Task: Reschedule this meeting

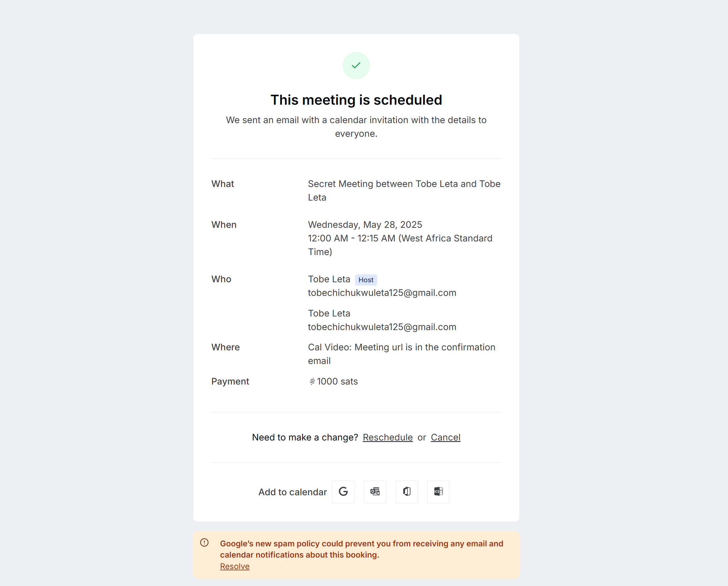Action: click(388, 437)
